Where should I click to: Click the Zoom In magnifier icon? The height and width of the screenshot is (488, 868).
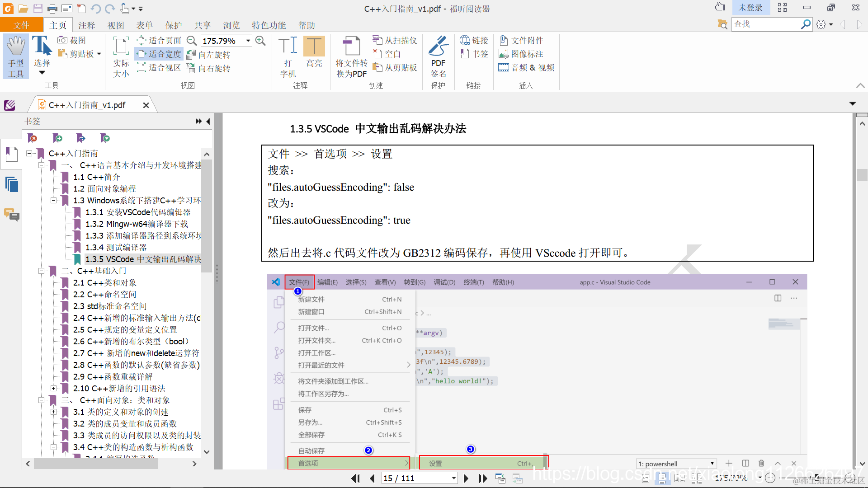260,41
